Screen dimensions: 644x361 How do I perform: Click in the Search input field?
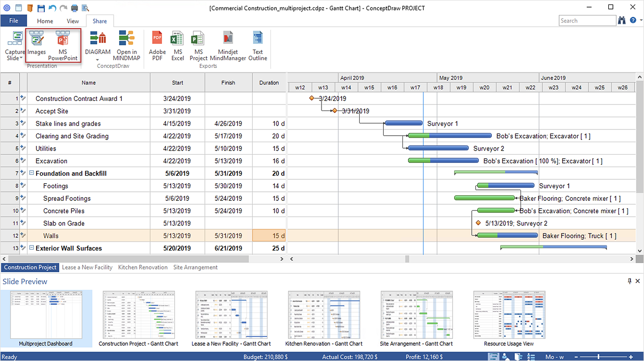click(x=587, y=21)
